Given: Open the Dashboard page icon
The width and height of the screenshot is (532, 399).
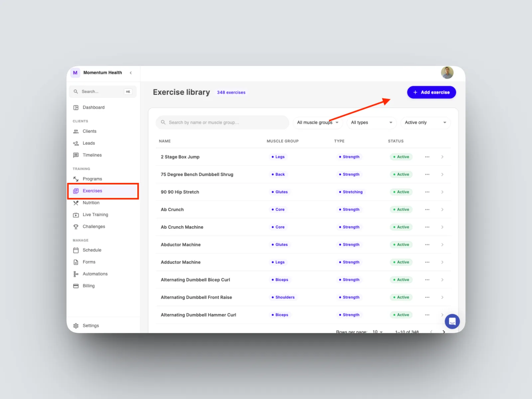Looking at the screenshot, I should [76, 107].
